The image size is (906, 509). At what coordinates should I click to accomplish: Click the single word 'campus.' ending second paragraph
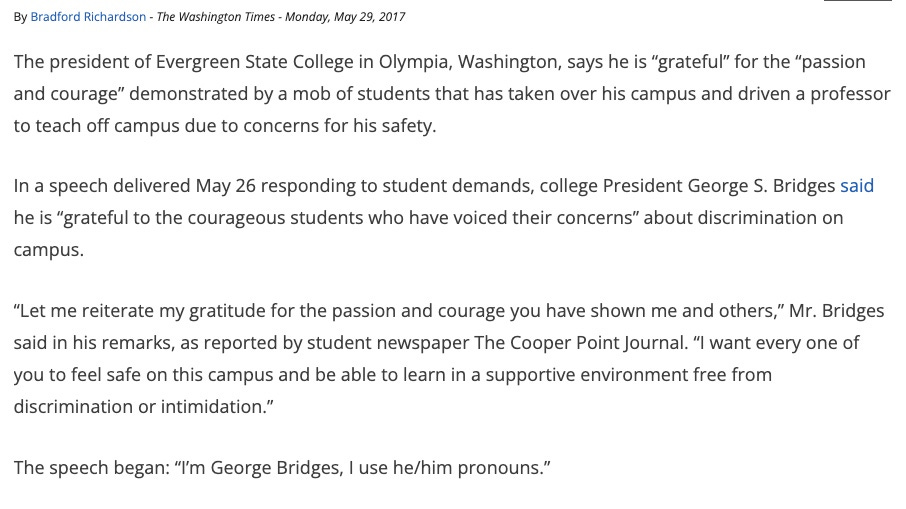[49, 250]
